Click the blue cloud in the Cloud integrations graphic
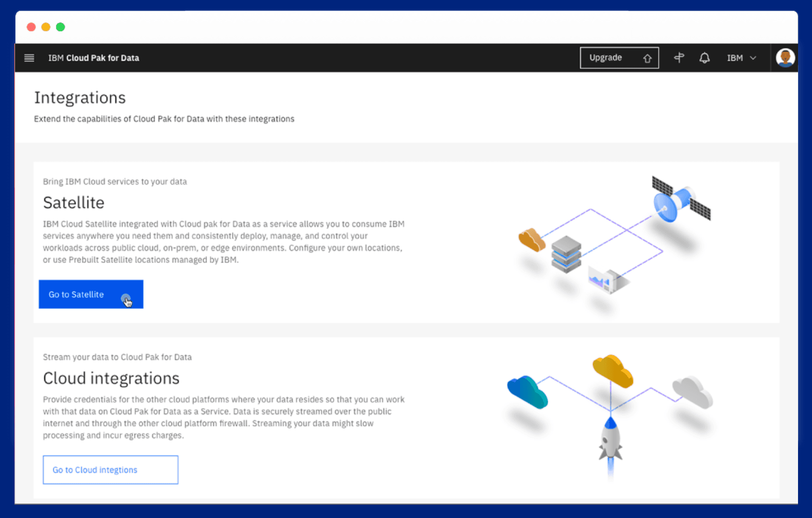Viewport: 812px width, 518px height. 527,393
